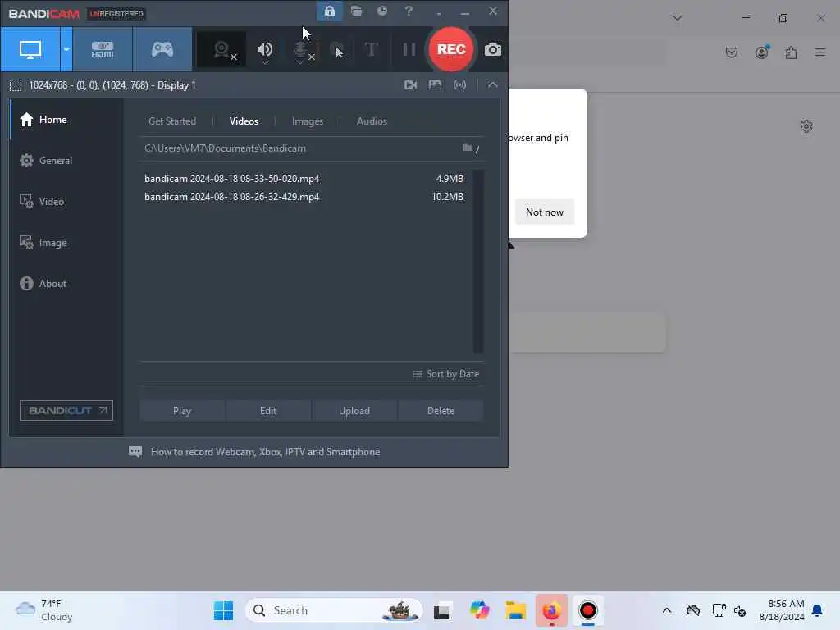Open Pocket icon in Firefox toolbar

coord(732,52)
